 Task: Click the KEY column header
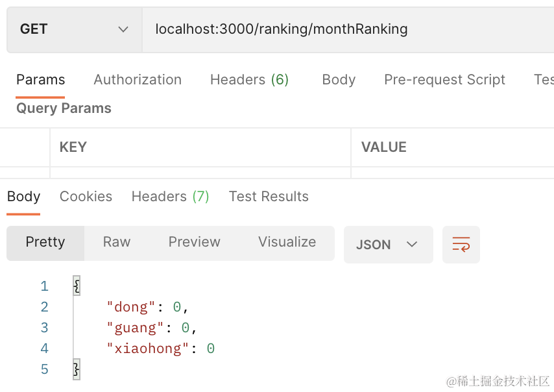(x=73, y=147)
